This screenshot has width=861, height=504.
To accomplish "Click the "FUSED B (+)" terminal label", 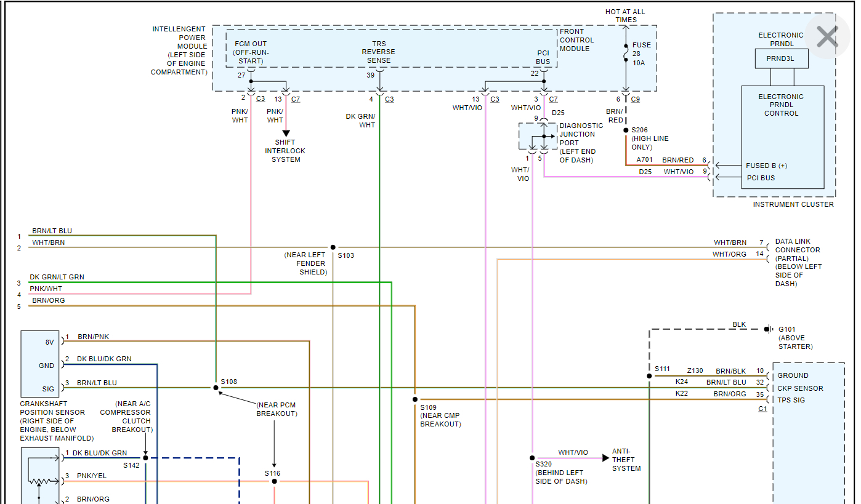I will coord(766,166).
